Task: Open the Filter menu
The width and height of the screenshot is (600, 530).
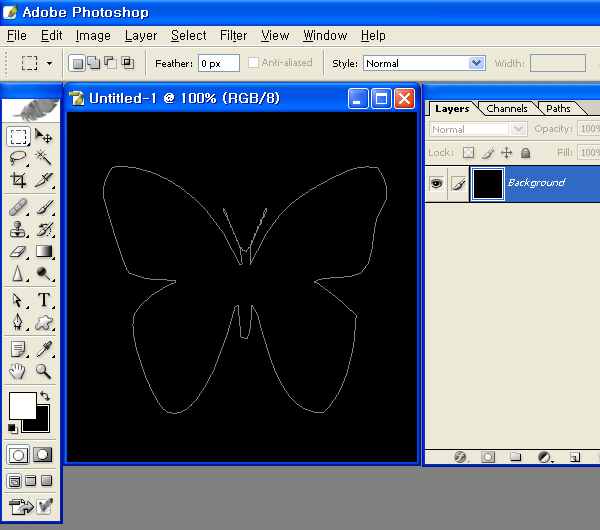Action: [233, 36]
